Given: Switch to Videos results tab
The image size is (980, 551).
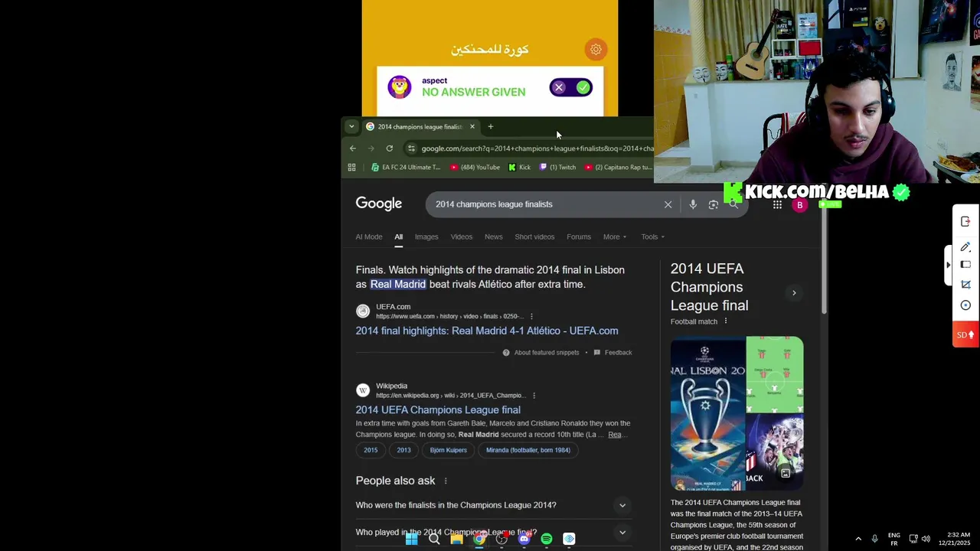Looking at the screenshot, I should pyautogui.click(x=462, y=236).
